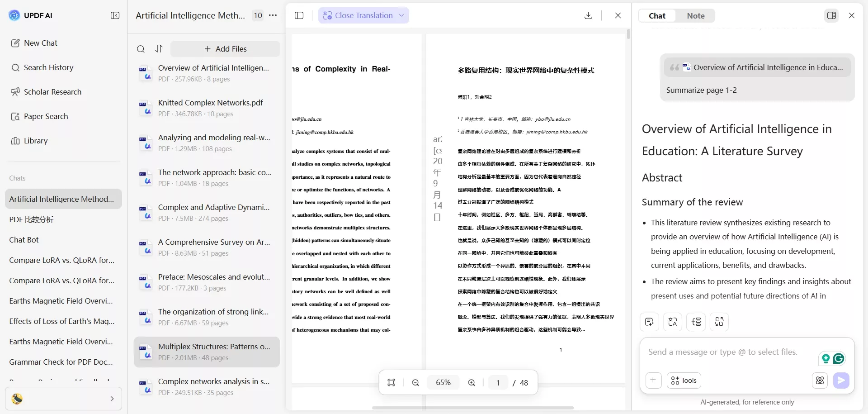Switch to the Note toggle in the right panel
868x414 pixels.
695,15
